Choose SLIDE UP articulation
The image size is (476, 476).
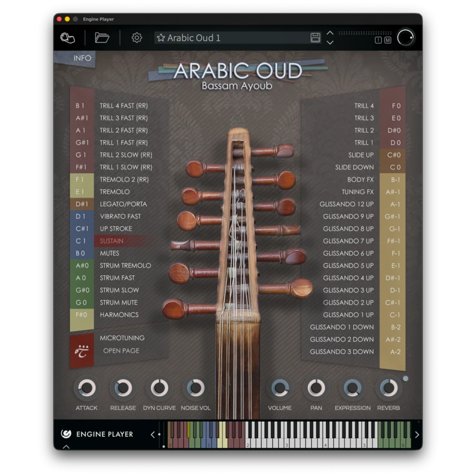point(361,155)
